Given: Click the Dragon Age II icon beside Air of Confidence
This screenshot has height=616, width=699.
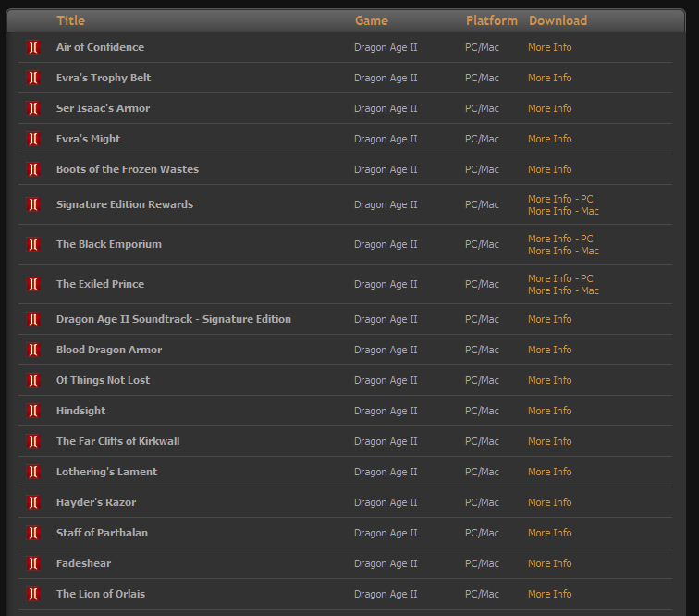Looking at the screenshot, I should click(33, 47).
